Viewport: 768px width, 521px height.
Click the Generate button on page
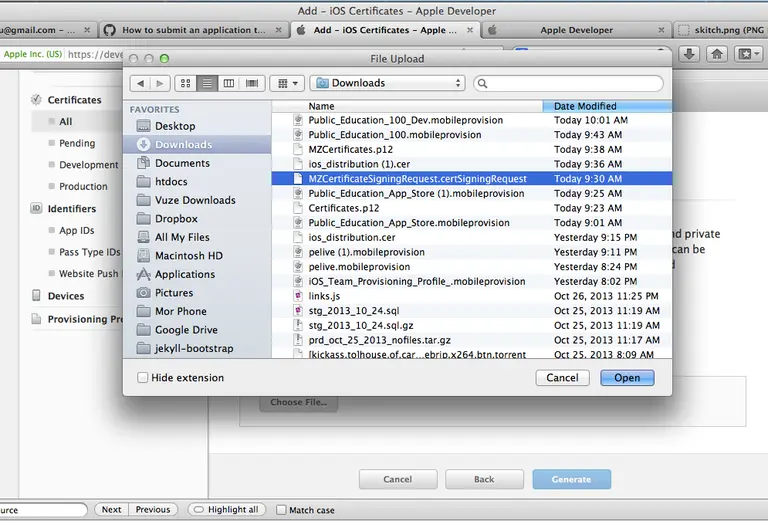[572, 479]
